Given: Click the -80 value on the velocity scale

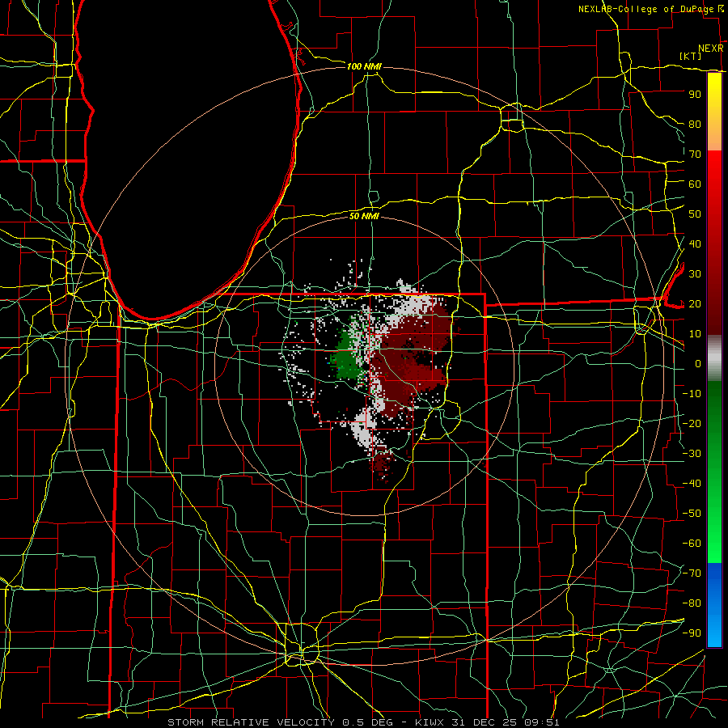Looking at the screenshot, I should click(x=692, y=603).
